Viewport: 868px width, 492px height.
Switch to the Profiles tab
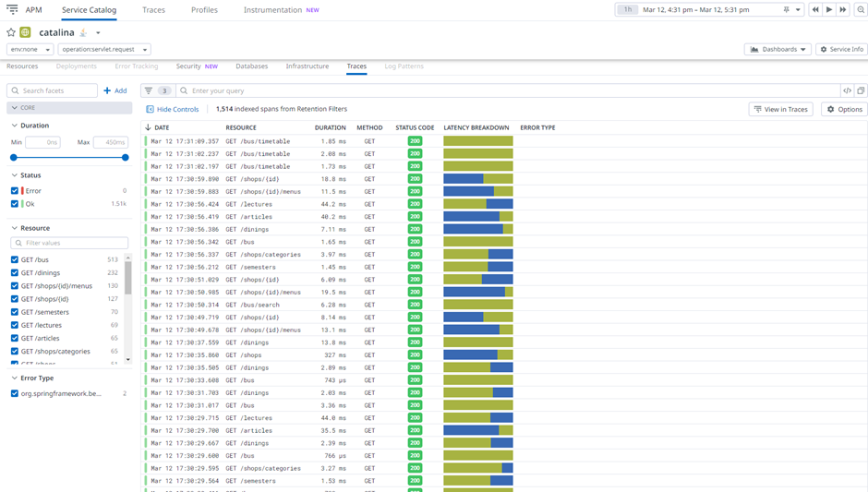point(204,10)
